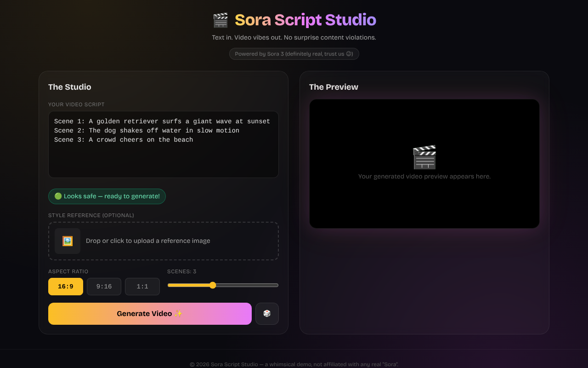Click the Scene 2 dog shakes off water line
The width and height of the screenshot is (588, 368).
tap(147, 131)
